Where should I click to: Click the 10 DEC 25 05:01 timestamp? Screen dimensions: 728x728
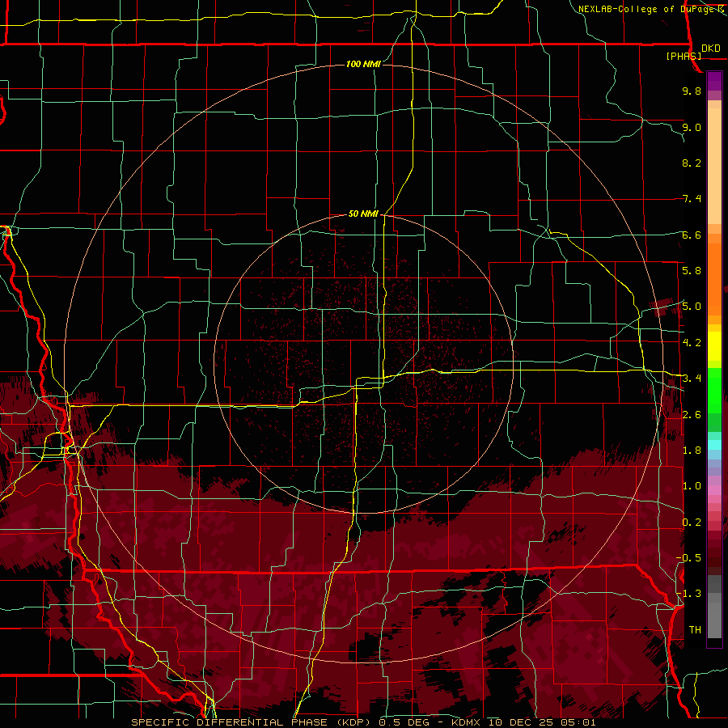pos(542,722)
